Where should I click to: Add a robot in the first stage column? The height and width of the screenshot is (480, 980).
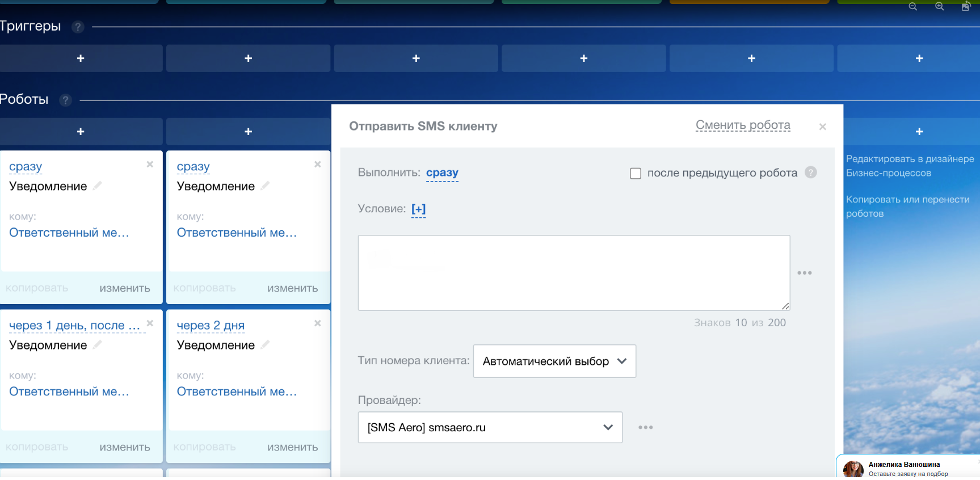click(81, 132)
